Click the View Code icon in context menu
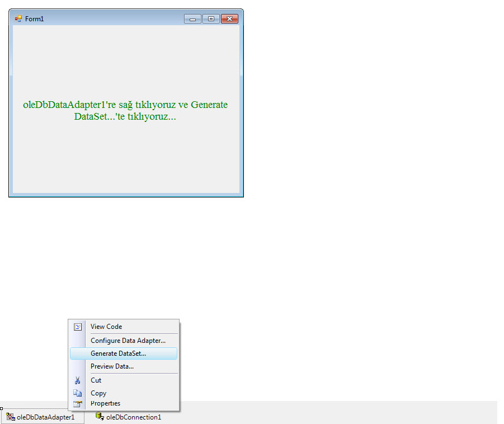 pyautogui.click(x=78, y=327)
